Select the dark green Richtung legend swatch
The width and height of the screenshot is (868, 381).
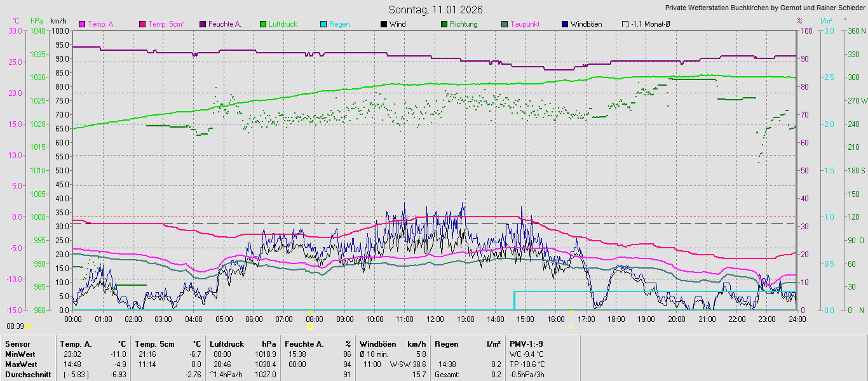444,24
